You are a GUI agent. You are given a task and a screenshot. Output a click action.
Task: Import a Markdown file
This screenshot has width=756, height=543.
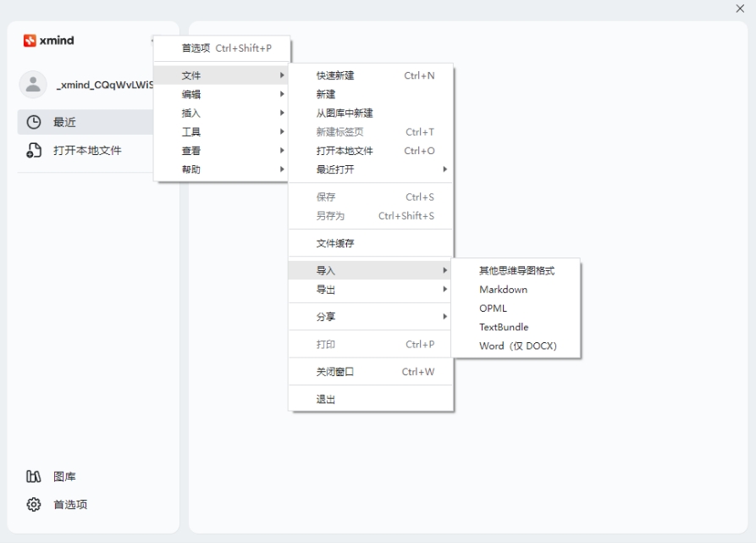(x=504, y=289)
